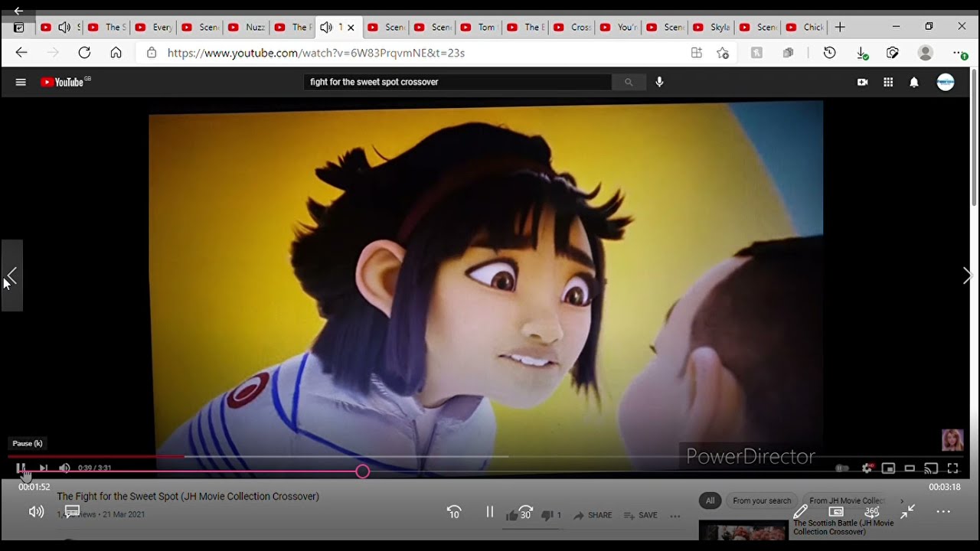
Task: Open the browser profile avatar
Action: [x=926, y=53]
